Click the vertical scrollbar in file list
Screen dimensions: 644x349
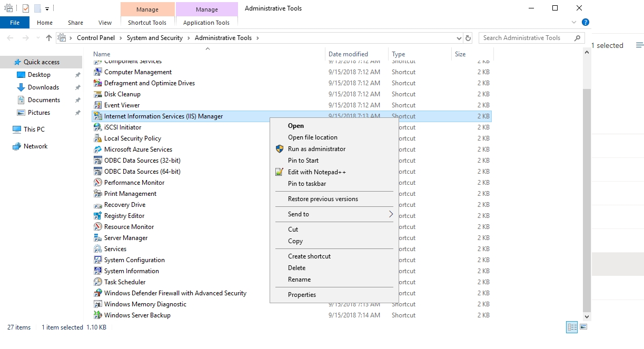tap(587, 200)
